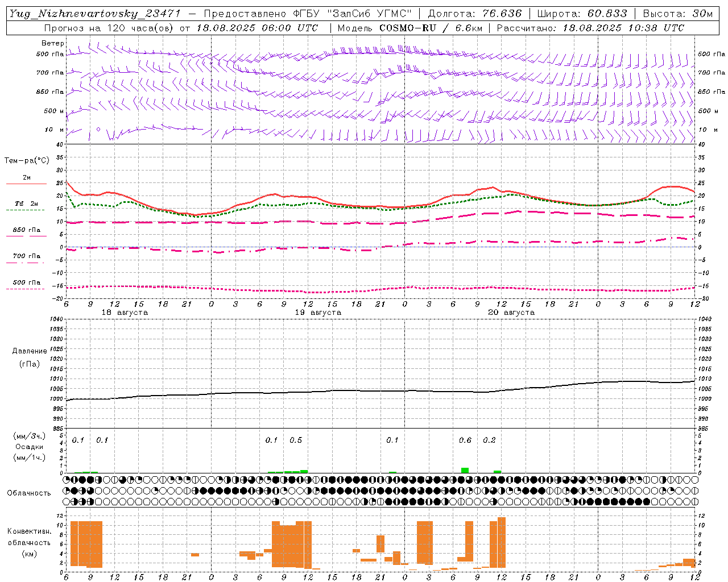Screen dimensions: 728x582
Task: Click '500 гПа' label in temperature legend
Action: (x=27, y=282)
